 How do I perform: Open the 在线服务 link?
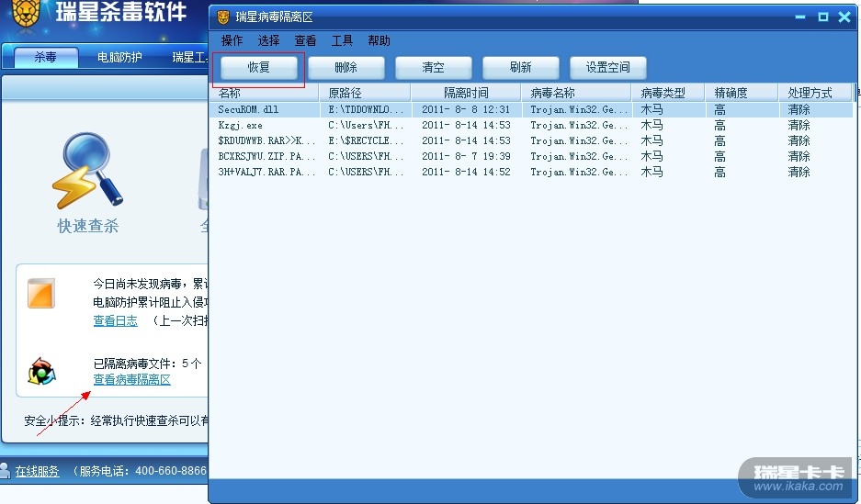tap(37, 471)
